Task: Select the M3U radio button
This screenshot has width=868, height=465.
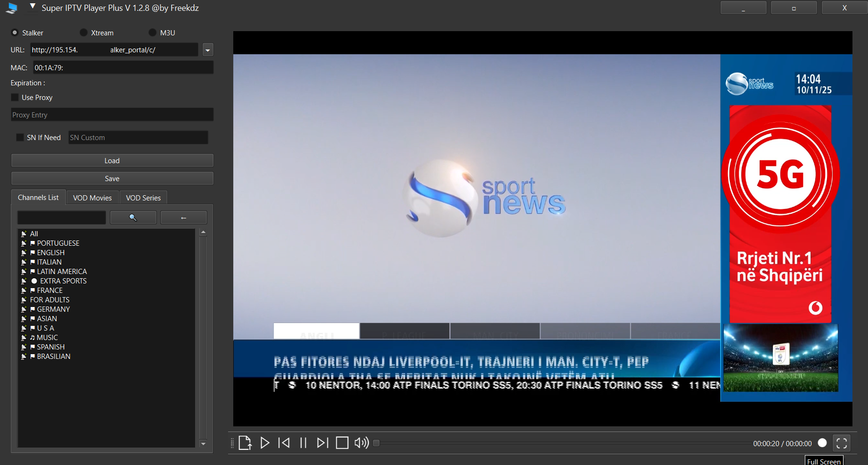Action: click(x=153, y=33)
